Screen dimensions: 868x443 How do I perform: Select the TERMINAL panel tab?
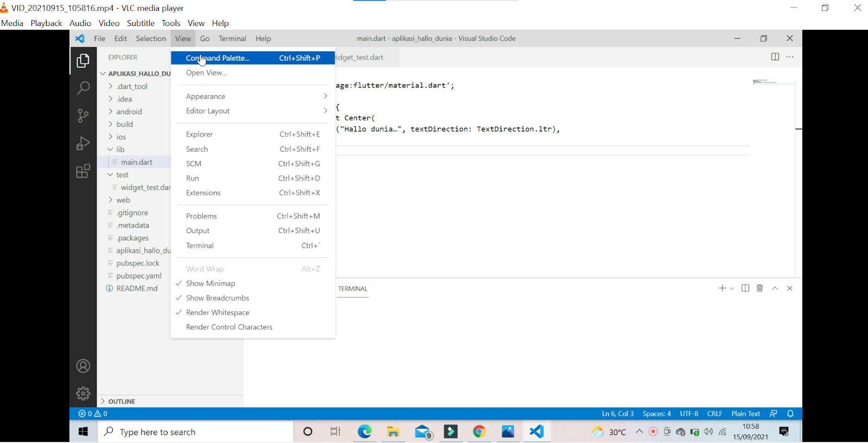coord(353,289)
